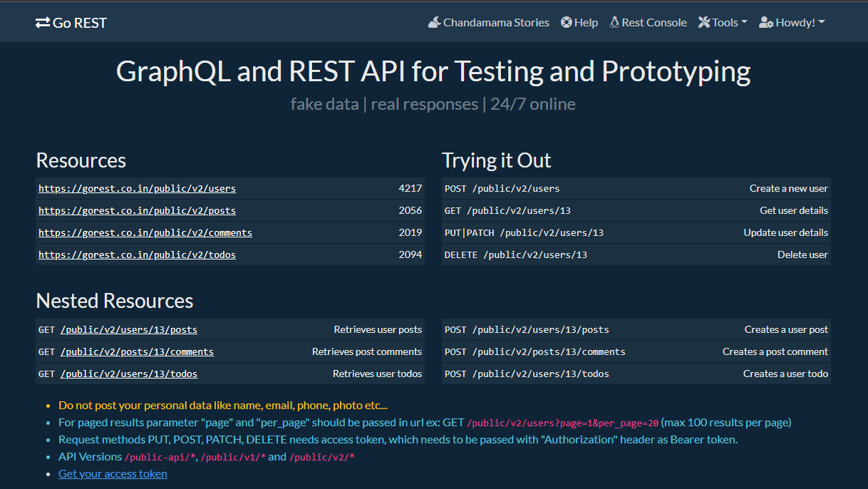This screenshot has height=489, width=868.
Task: Click the Go REST brand name
Action: click(x=80, y=23)
